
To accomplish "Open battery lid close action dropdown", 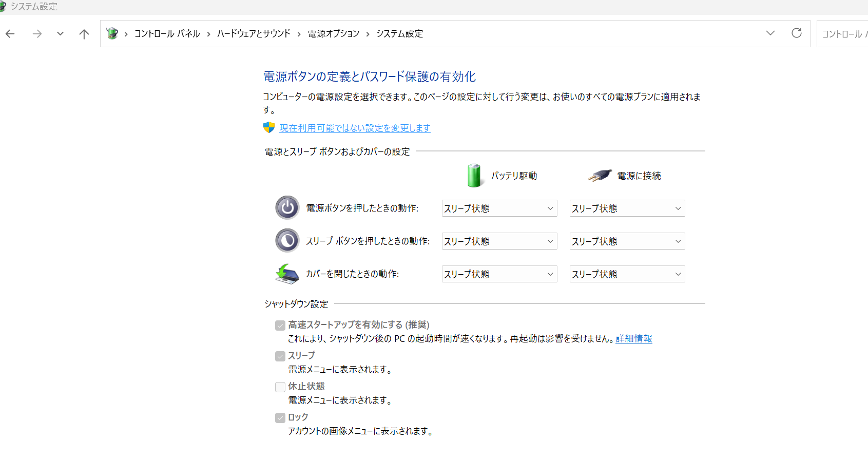I will click(499, 274).
